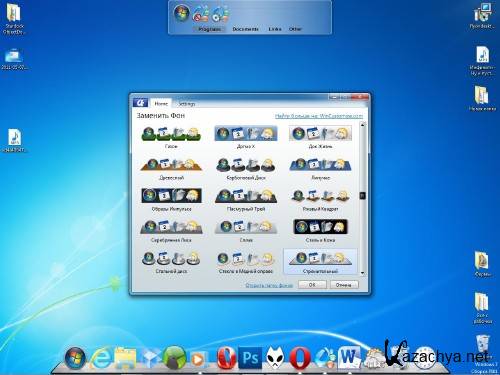Open the 2011-02-02 desktop file icon

pos(14,59)
